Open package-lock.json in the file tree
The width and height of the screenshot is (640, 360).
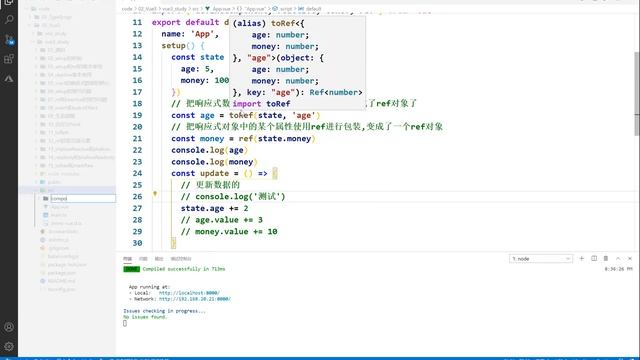pos(67,264)
